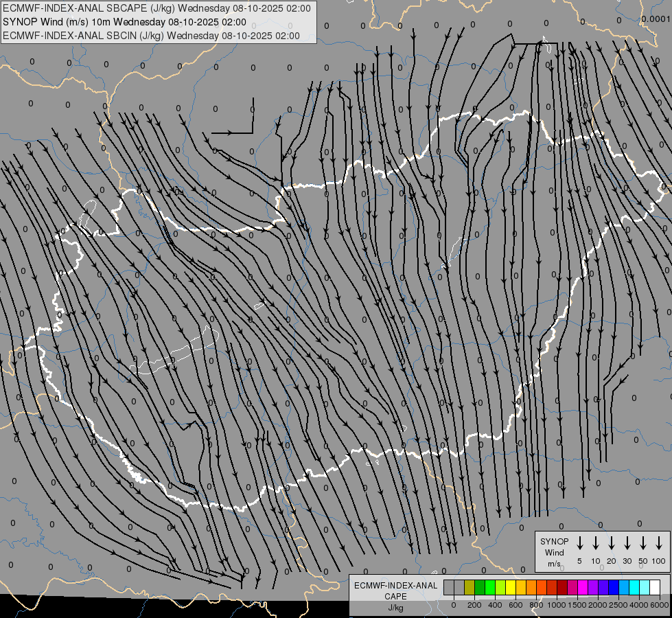Click the SYNOP Wind m/s legend label

pyautogui.click(x=555, y=552)
